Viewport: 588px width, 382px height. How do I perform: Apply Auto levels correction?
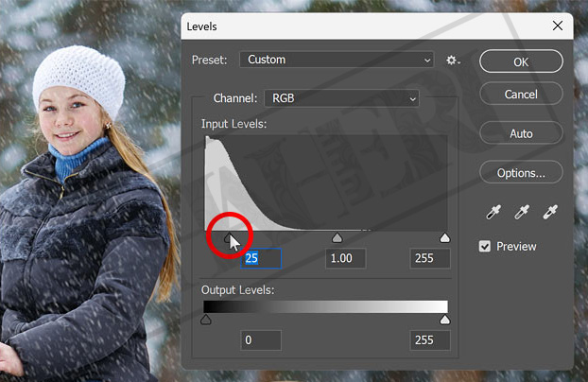(x=521, y=133)
